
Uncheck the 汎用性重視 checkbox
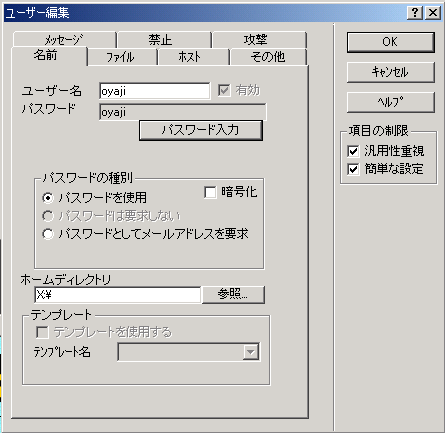(x=353, y=151)
